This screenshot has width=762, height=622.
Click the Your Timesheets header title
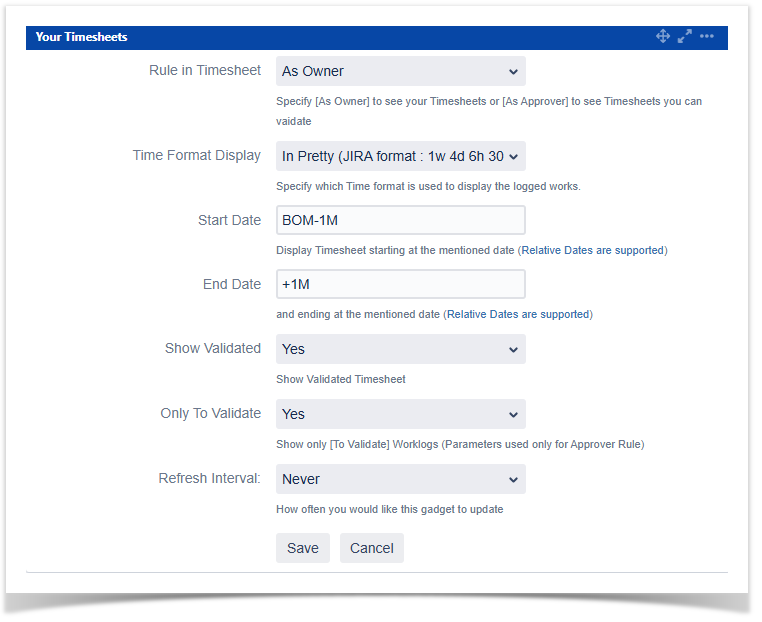click(x=81, y=37)
